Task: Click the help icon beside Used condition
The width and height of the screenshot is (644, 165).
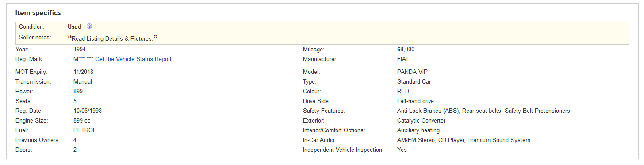Action: pos(89,27)
